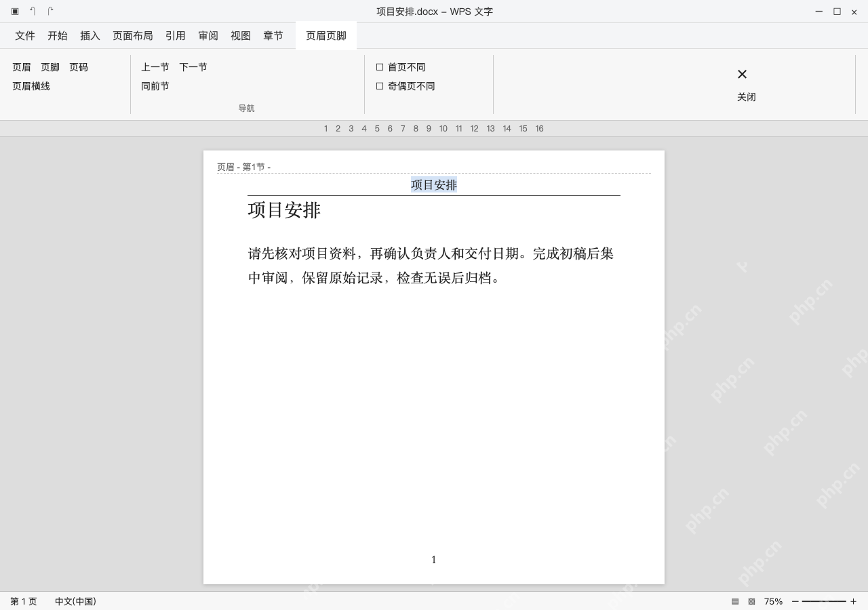Click the 中文(中国) language indicator
Viewport: 868px width, 610px height.
(x=75, y=601)
